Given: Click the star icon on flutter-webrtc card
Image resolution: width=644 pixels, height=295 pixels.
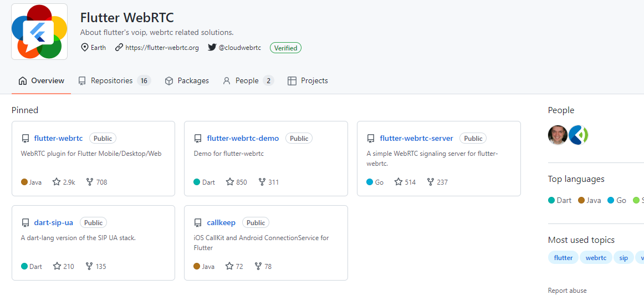Looking at the screenshot, I should [57, 181].
